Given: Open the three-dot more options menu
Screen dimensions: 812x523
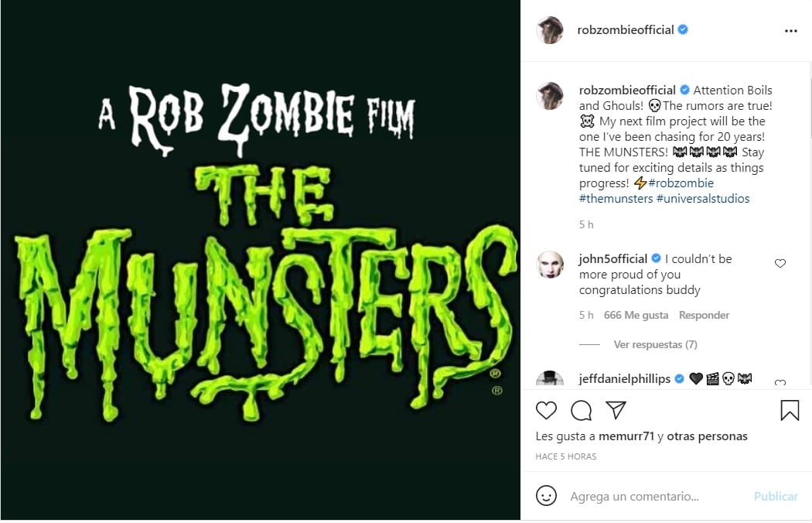Looking at the screenshot, I should coord(790,31).
